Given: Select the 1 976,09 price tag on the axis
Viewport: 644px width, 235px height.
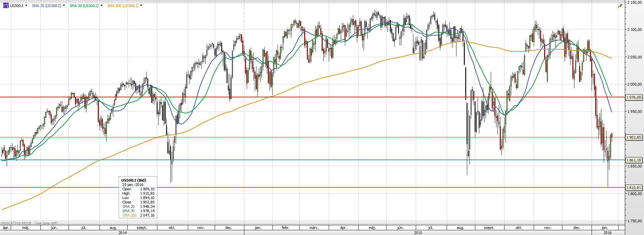Looking at the screenshot, I should point(634,97).
